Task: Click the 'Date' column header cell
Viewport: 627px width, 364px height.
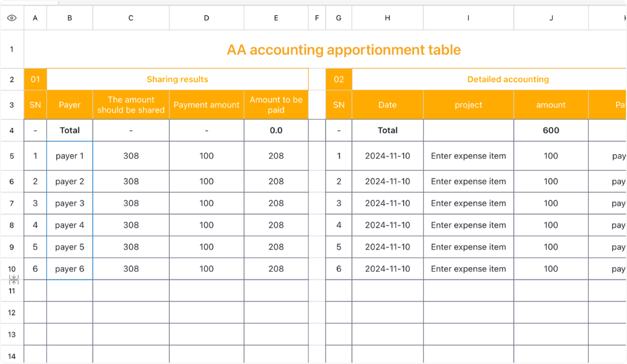Action: point(387,105)
